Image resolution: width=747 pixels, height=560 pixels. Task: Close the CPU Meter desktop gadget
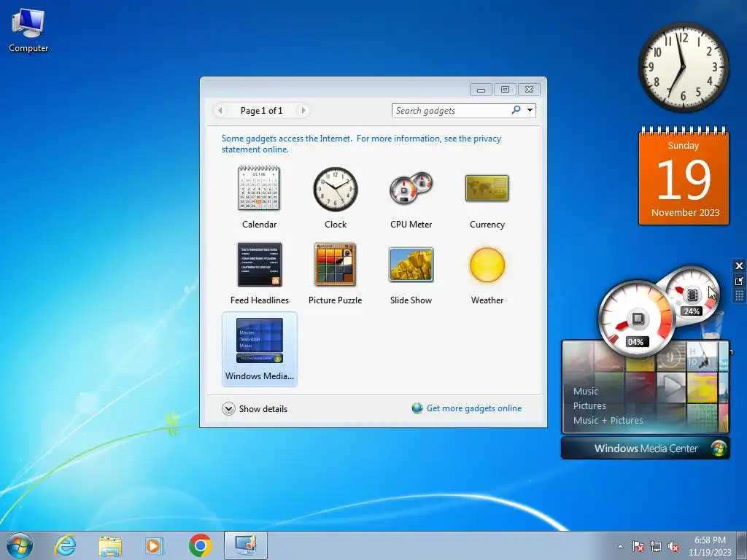(739, 265)
